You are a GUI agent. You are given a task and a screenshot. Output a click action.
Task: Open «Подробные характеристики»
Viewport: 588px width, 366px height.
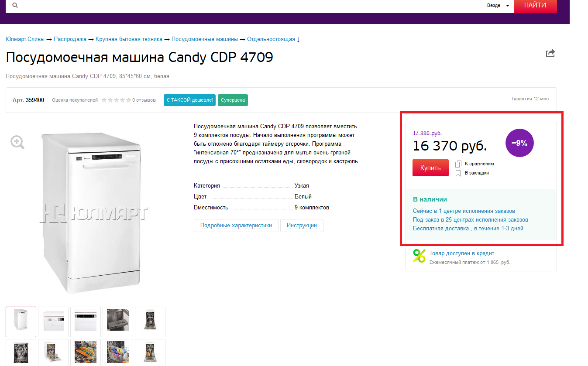pos(236,226)
